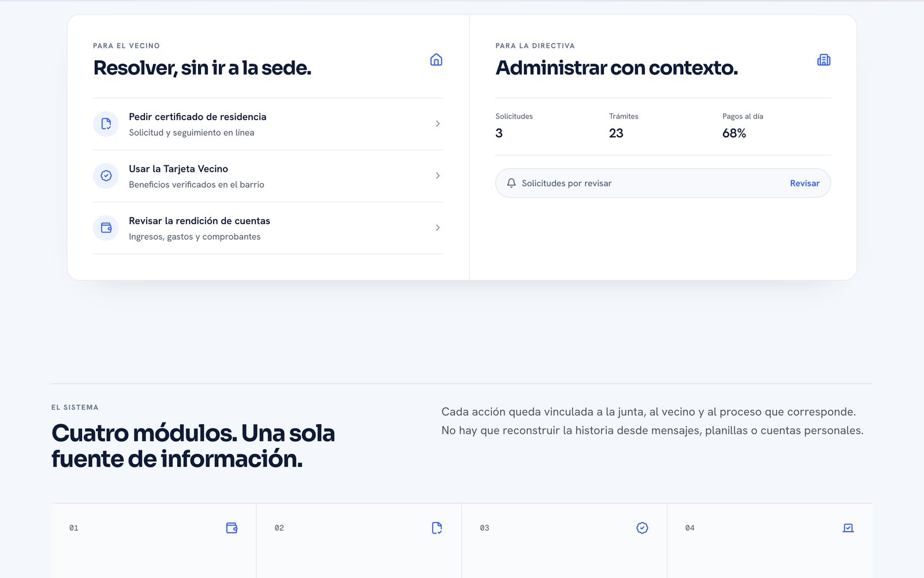Screen dimensions: 924x578
Task: Click the module number 04
Action: (690, 528)
